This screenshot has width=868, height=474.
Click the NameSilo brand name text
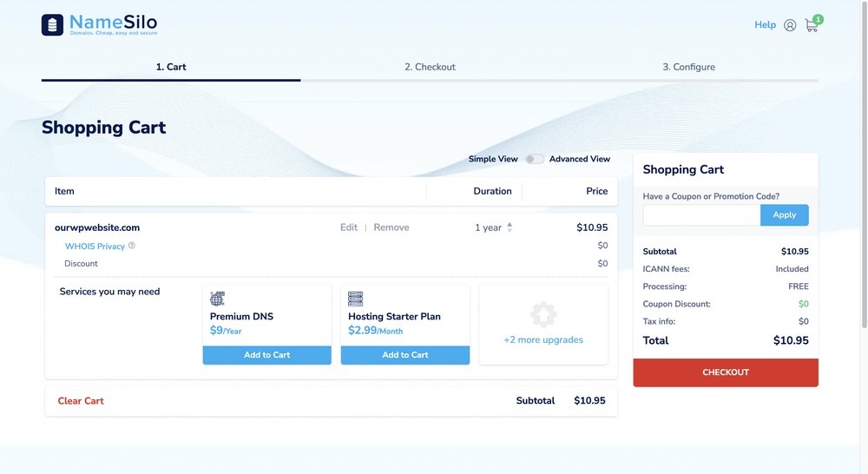pos(114,23)
